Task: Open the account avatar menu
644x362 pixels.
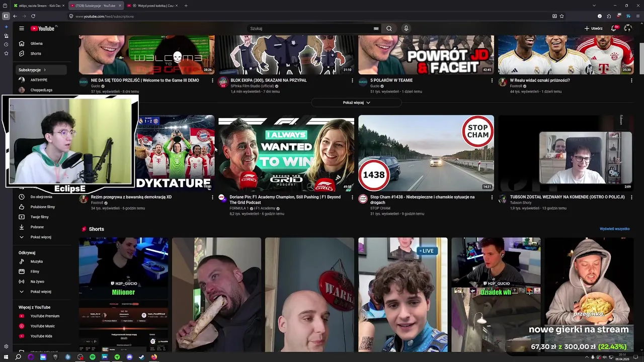Action: click(628, 29)
